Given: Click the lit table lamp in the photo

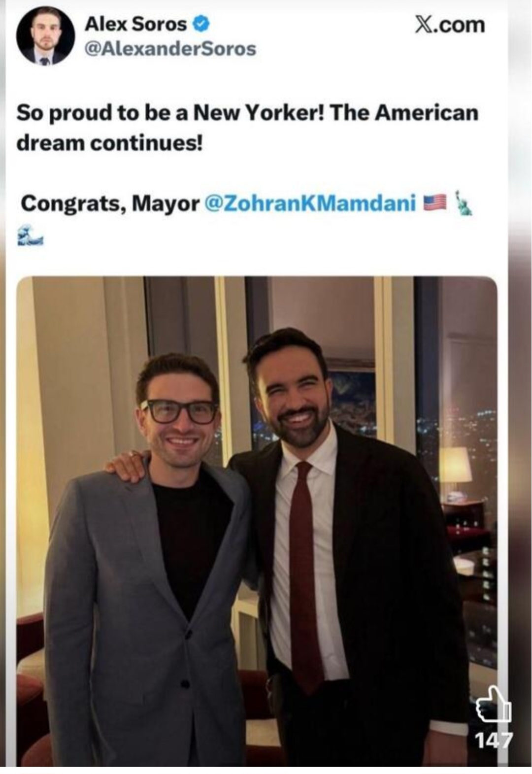Looking at the screenshot, I should click(x=454, y=465).
